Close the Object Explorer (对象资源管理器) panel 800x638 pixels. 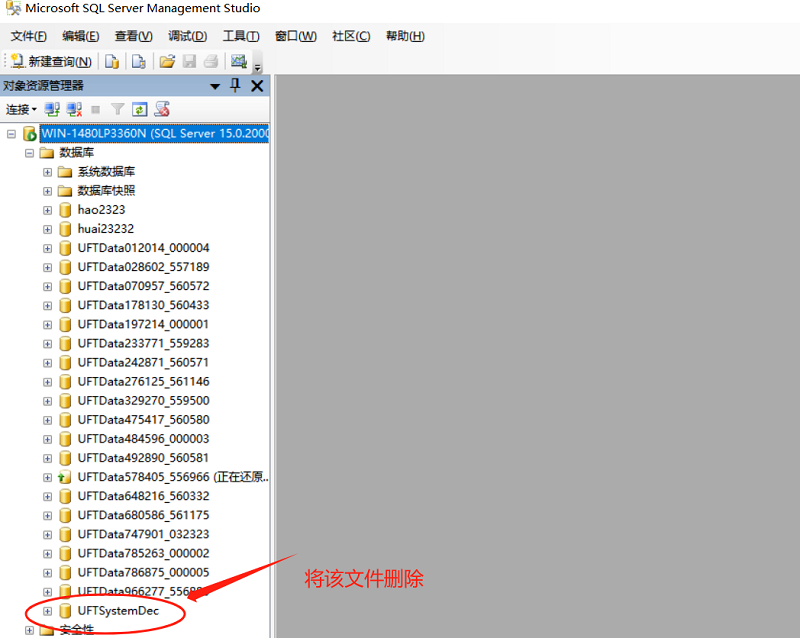(x=257, y=86)
